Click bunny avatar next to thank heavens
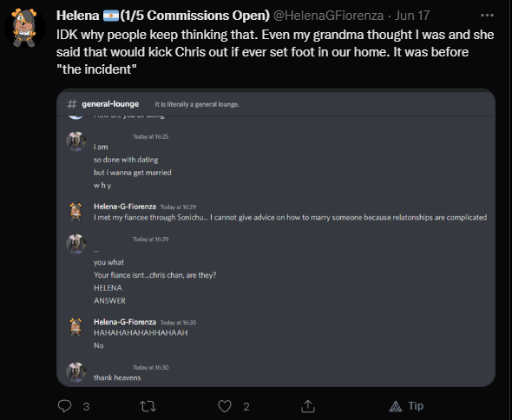Image resolution: width=512 pixels, height=420 pixels. (76, 372)
